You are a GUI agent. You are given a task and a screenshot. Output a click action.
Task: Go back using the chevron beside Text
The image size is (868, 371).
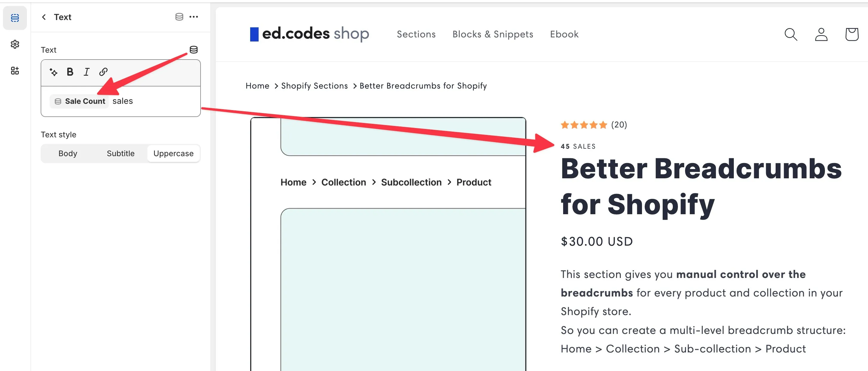pos(44,17)
